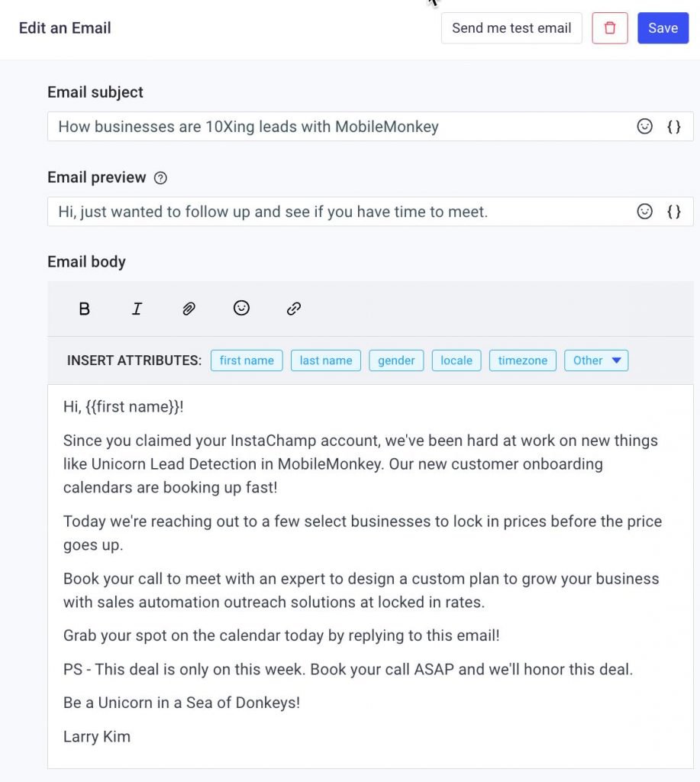Insert the first name attribute
The image size is (700, 782).
coord(247,360)
